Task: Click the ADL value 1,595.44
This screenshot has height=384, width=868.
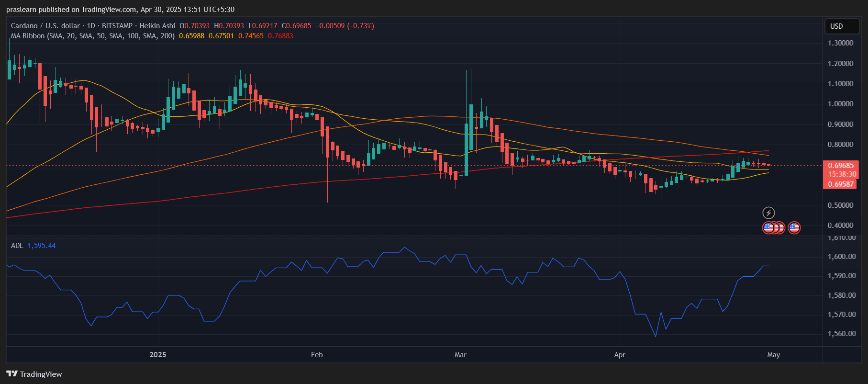Action: pyautogui.click(x=42, y=246)
